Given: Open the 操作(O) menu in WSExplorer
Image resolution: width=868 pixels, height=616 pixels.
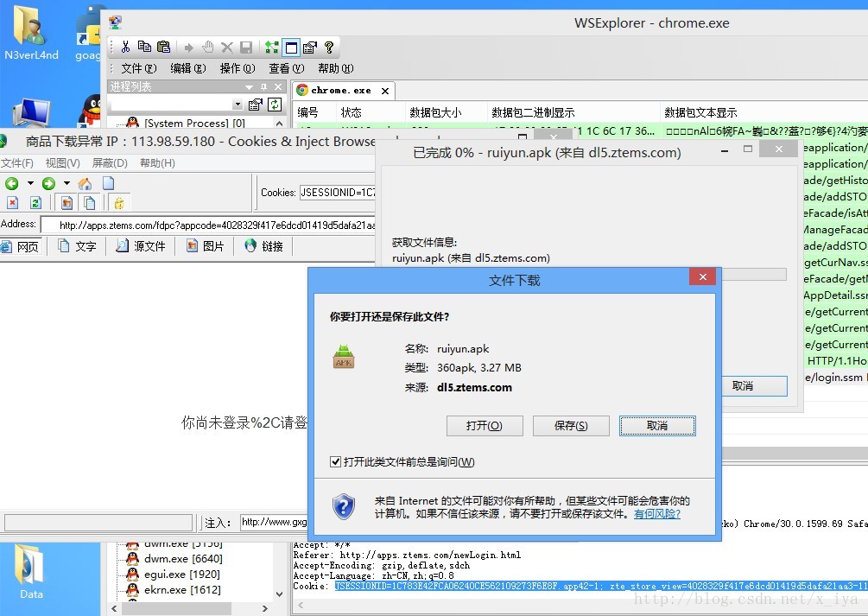Looking at the screenshot, I should pyautogui.click(x=237, y=68).
